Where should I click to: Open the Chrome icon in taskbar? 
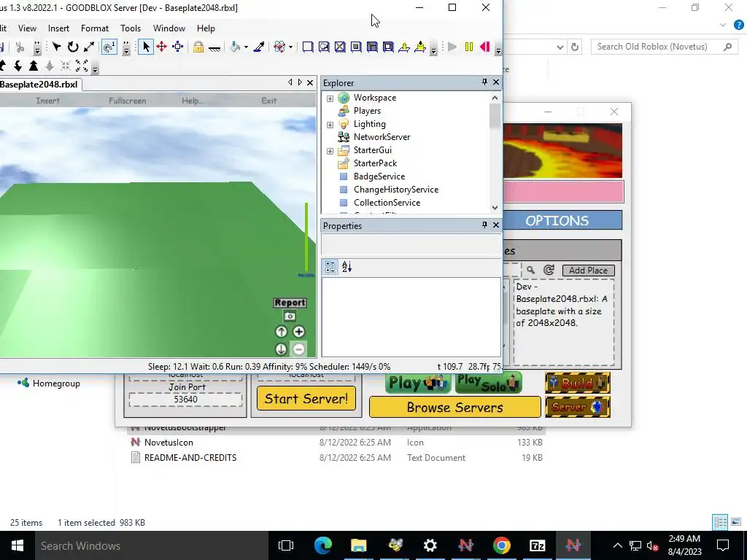[x=501, y=545]
